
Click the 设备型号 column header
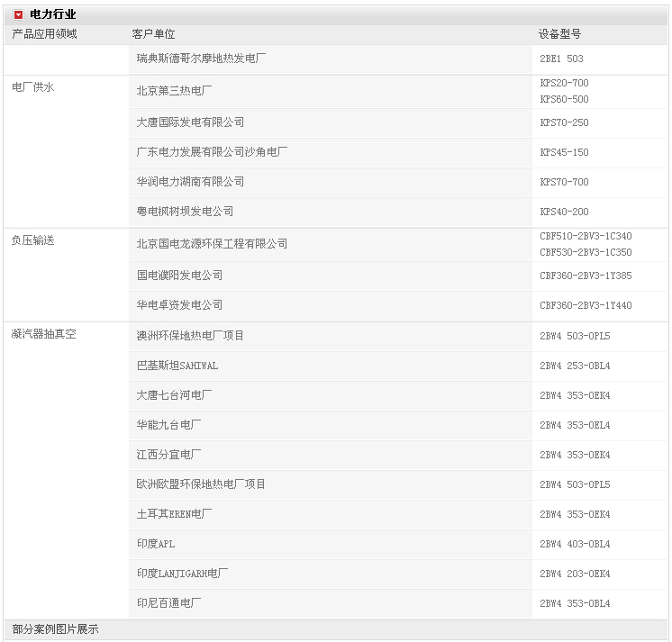pos(559,34)
